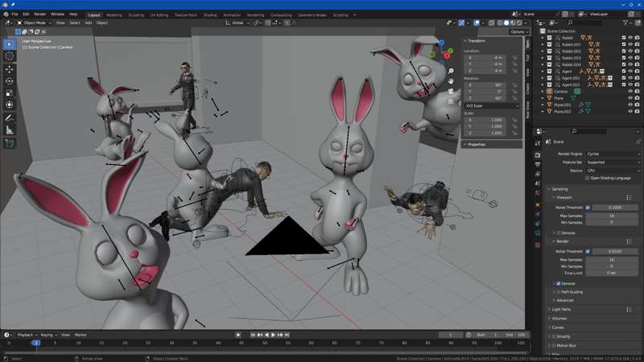Choose the Scale tool
644x362 pixels.
(10, 93)
